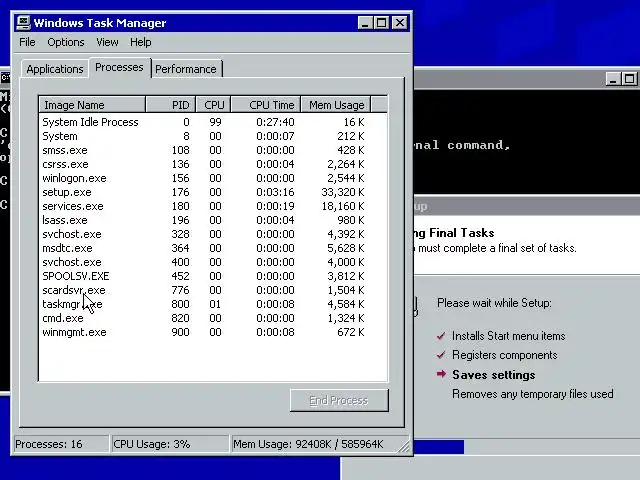Sort by CPU Time column header
The width and height of the screenshot is (640, 480).
pyautogui.click(x=266, y=105)
